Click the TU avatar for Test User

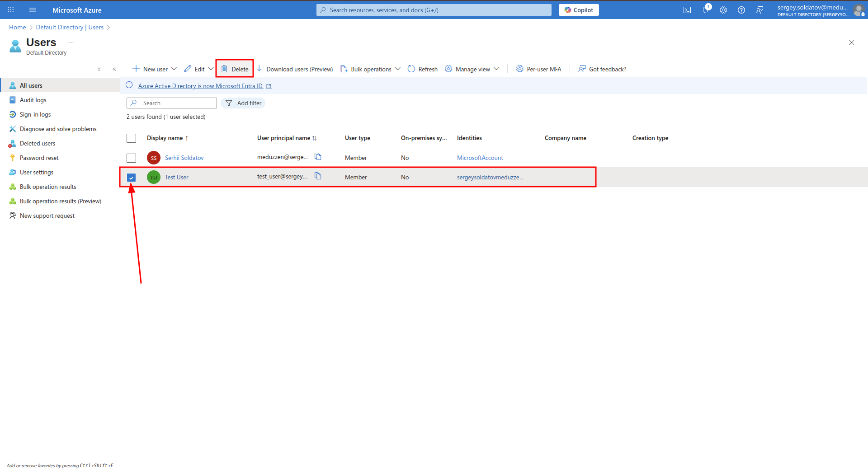(154, 177)
